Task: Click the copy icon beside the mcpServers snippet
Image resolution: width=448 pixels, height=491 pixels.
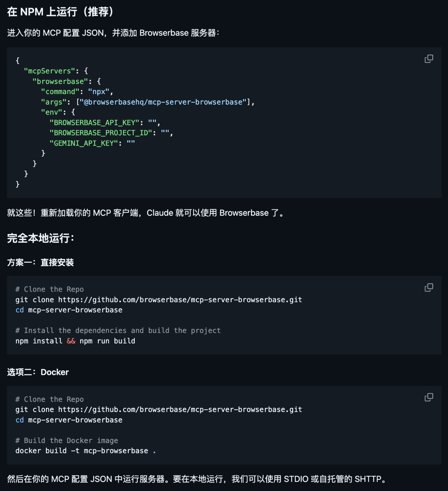Action: (x=428, y=59)
